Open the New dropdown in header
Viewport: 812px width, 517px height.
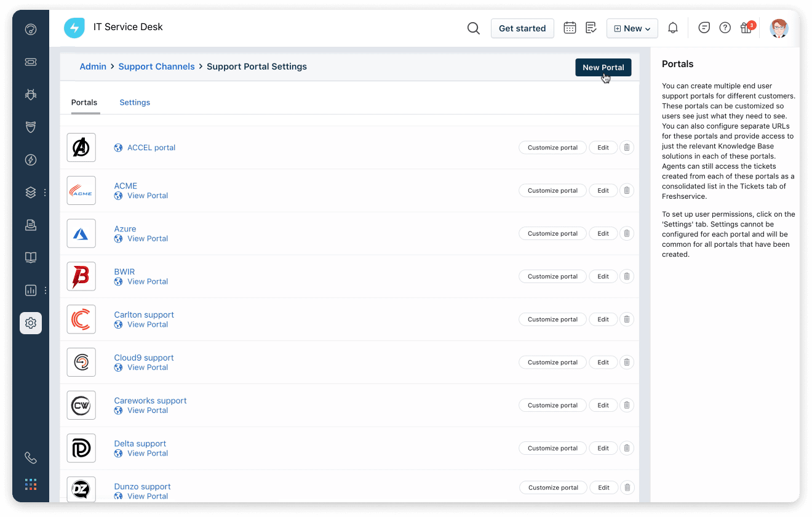coord(632,28)
